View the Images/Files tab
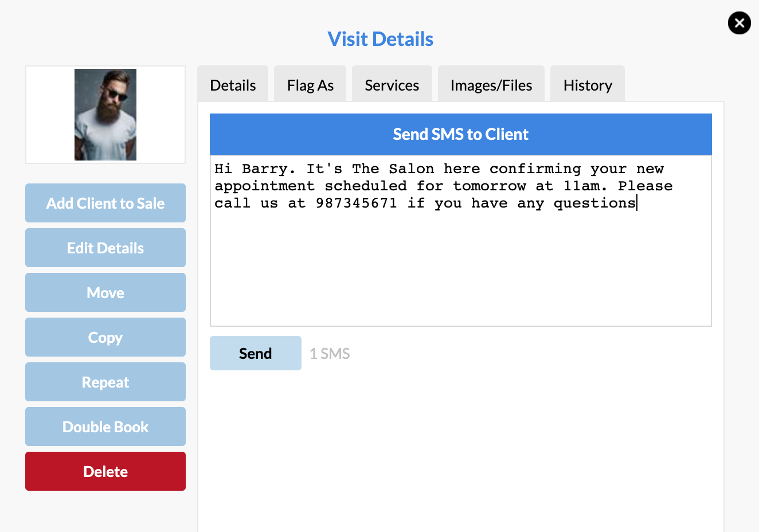Image resolution: width=759 pixels, height=532 pixels. pyautogui.click(x=491, y=84)
